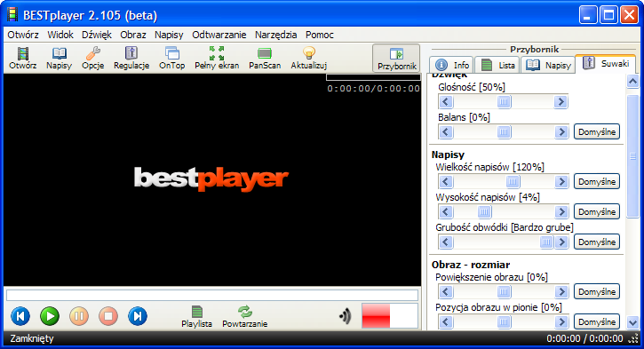Mute sound via the speaker icon
644x349 pixels.
(346, 316)
